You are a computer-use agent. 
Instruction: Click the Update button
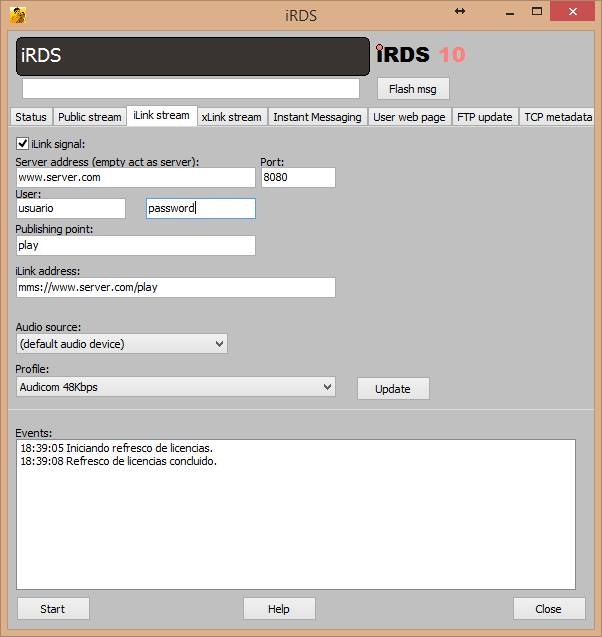tap(393, 389)
